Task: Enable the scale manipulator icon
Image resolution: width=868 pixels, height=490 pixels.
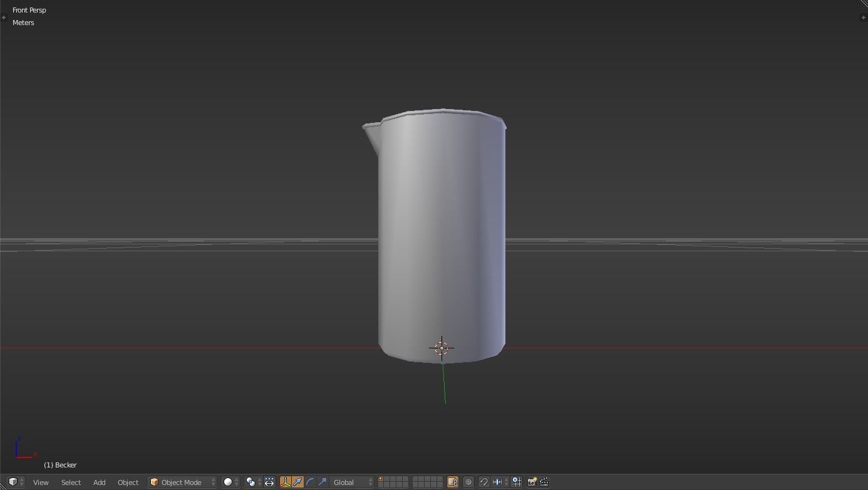Action: pos(323,482)
